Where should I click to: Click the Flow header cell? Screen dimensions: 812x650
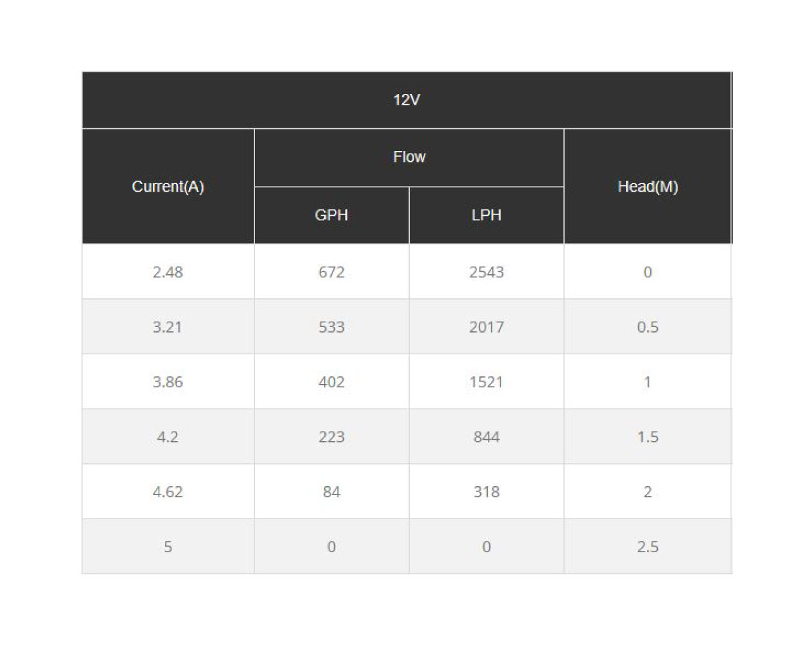tap(409, 157)
